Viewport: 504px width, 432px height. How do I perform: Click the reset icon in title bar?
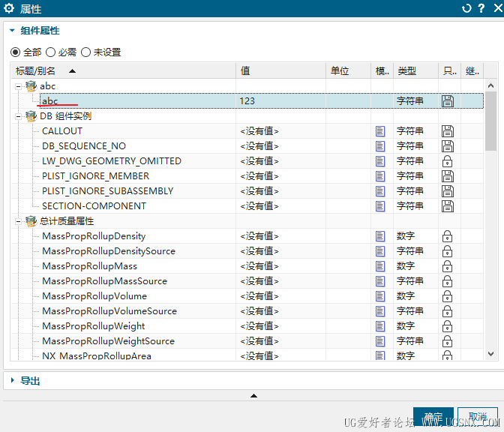click(x=466, y=8)
